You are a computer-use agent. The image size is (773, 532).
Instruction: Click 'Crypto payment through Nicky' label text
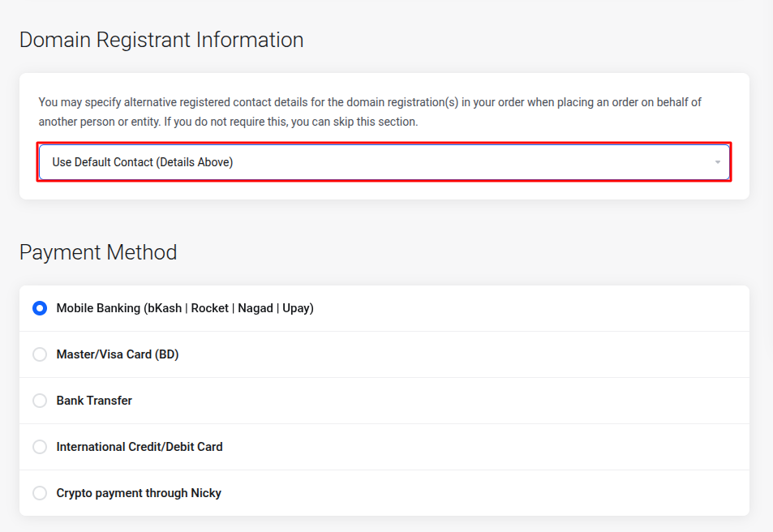point(139,493)
